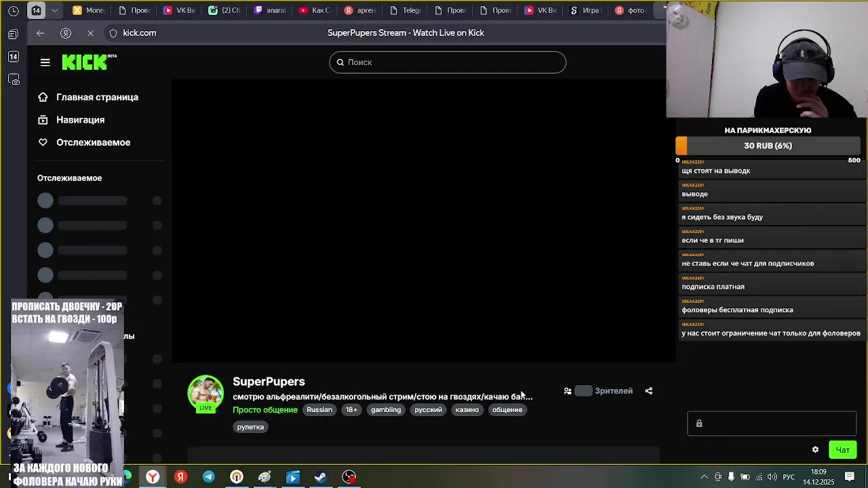Click the Yandex Я home button in the toolbar
The height and width of the screenshot is (488, 868).
pyautogui.click(x=66, y=33)
